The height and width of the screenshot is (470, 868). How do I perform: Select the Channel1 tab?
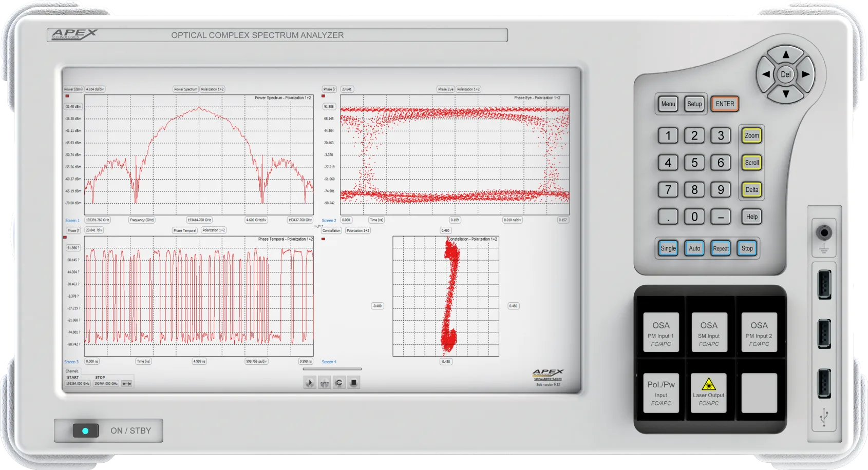pyautogui.click(x=72, y=371)
